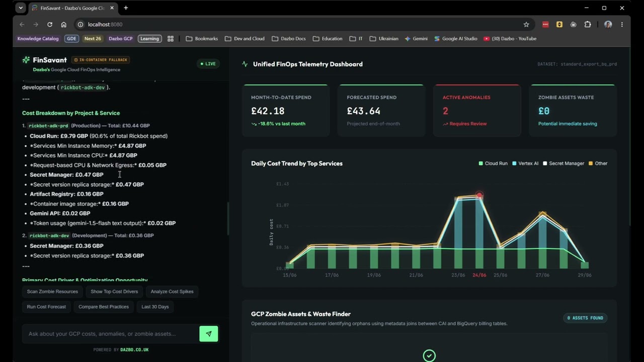Close the FinSavant browser tab
Screen dimensions: 644x362
111,8
